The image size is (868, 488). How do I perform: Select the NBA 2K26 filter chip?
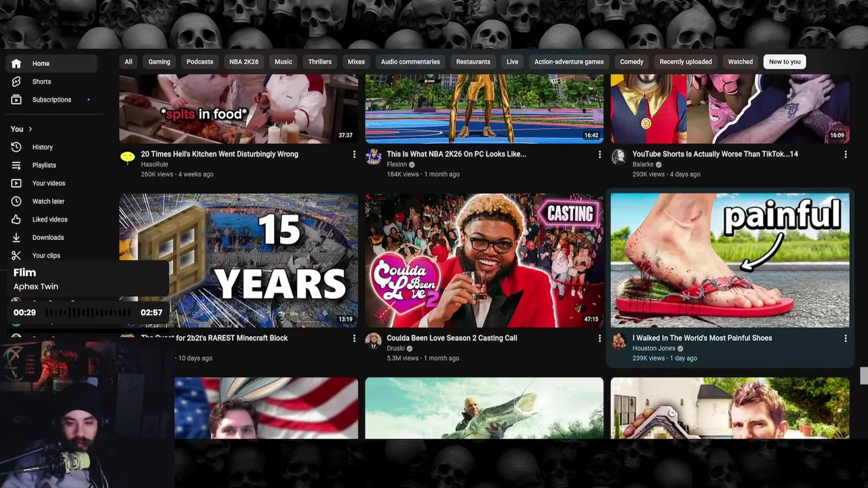tap(243, 62)
